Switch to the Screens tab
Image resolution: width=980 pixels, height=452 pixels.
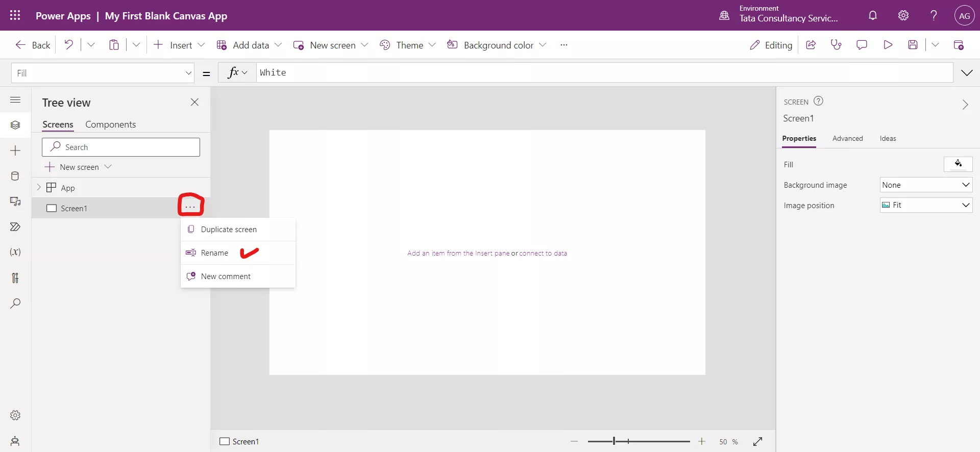[x=58, y=124]
